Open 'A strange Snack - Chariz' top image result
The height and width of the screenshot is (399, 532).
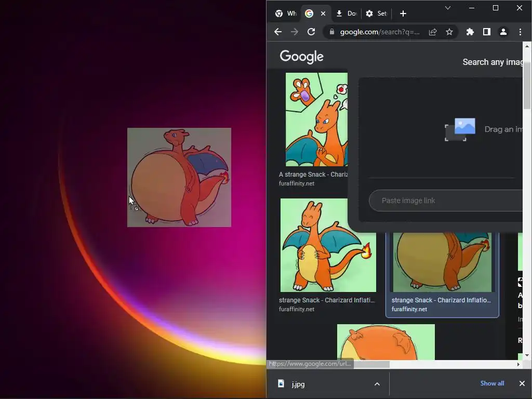point(316,119)
